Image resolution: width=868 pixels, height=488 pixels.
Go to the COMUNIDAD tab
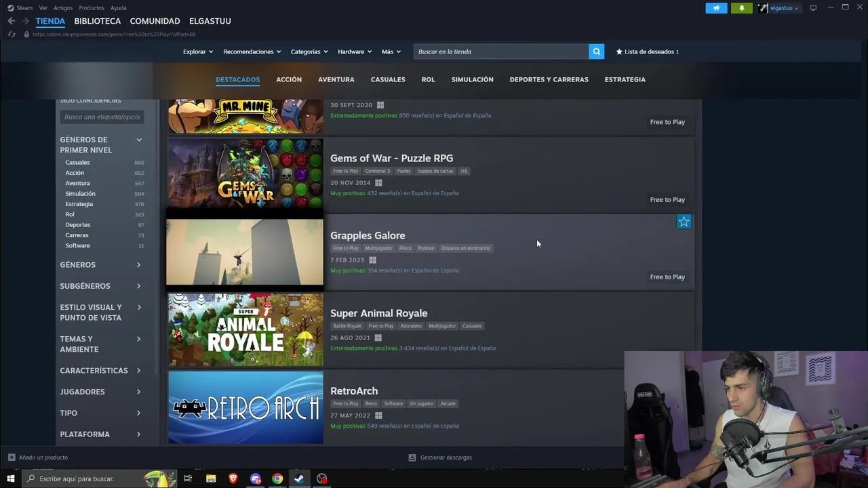coord(155,21)
